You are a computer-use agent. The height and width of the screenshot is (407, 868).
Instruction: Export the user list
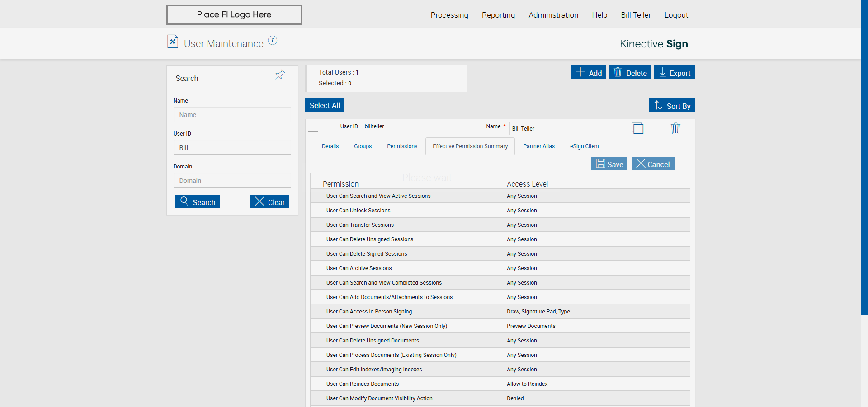click(x=674, y=73)
